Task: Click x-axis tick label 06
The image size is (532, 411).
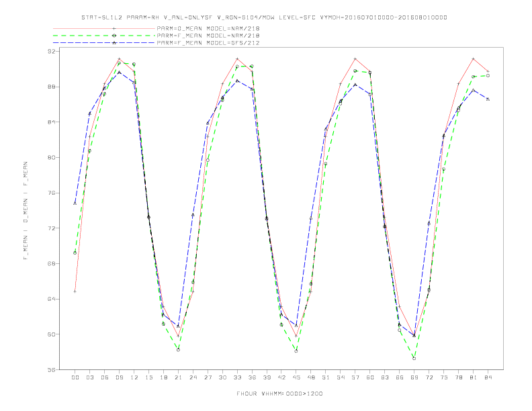Action: (x=105, y=377)
